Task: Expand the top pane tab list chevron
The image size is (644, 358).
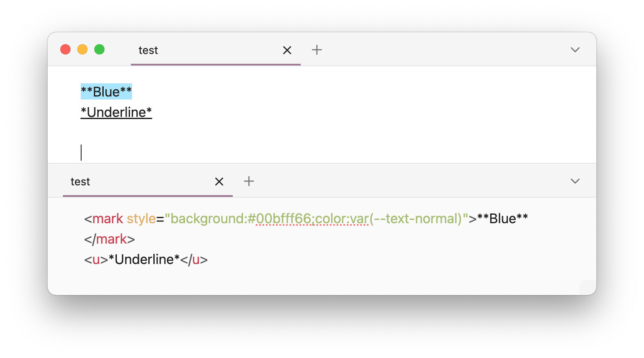Action: tap(575, 50)
